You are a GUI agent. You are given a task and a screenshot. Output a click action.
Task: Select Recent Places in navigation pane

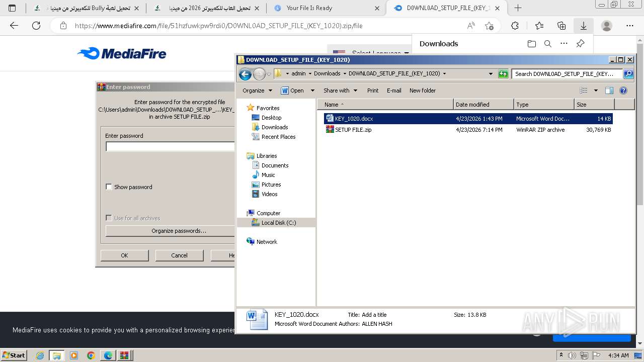[x=278, y=137]
